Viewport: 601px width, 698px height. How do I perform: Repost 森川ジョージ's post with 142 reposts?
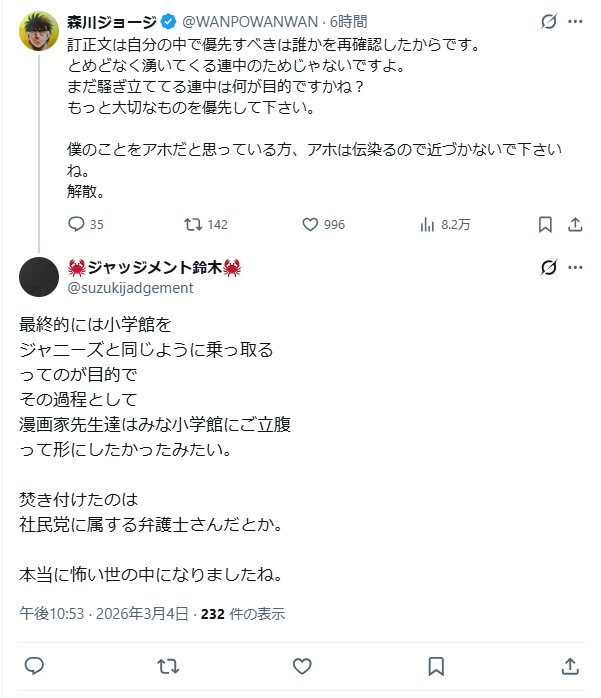pyautogui.click(x=190, y=225)
